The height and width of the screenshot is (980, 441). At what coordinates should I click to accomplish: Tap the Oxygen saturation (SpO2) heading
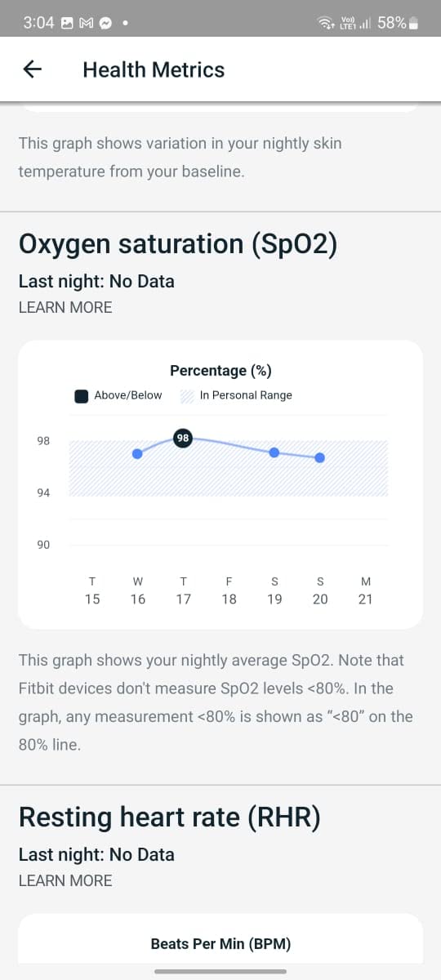(x=178, y=243)
